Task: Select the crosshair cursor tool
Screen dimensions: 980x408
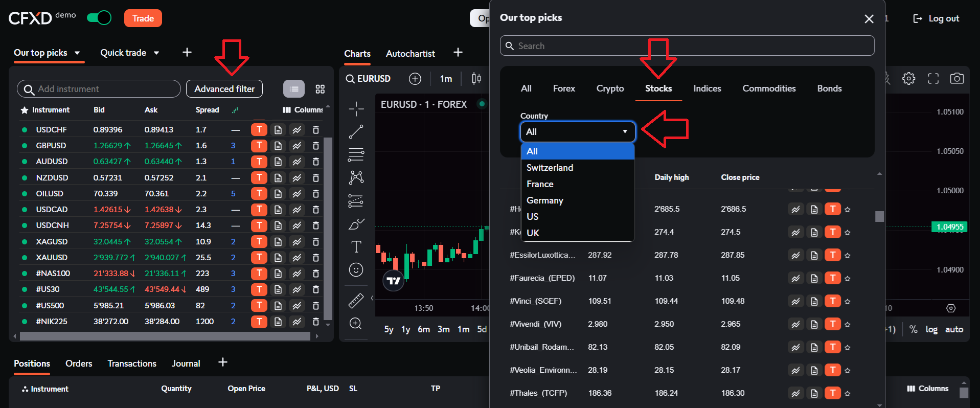Action: point(356,109)
